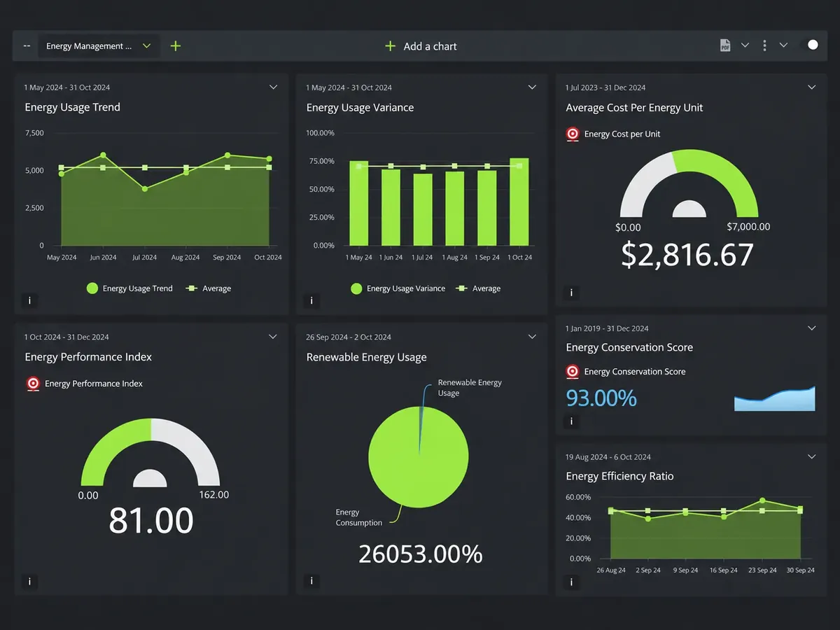The width and height of the screenshot is (840, 630).
Task: Click the Jul 2024 data point on trend line
Action: [x=145, y=189]
